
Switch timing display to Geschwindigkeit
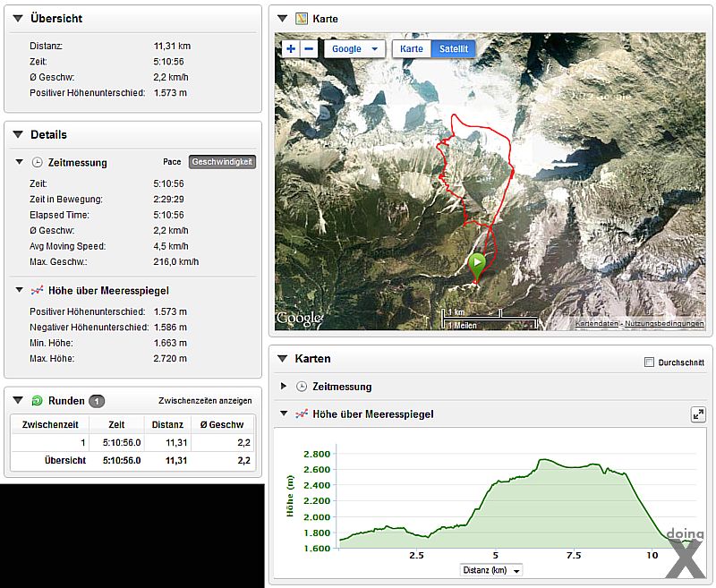tap(222, 162)
